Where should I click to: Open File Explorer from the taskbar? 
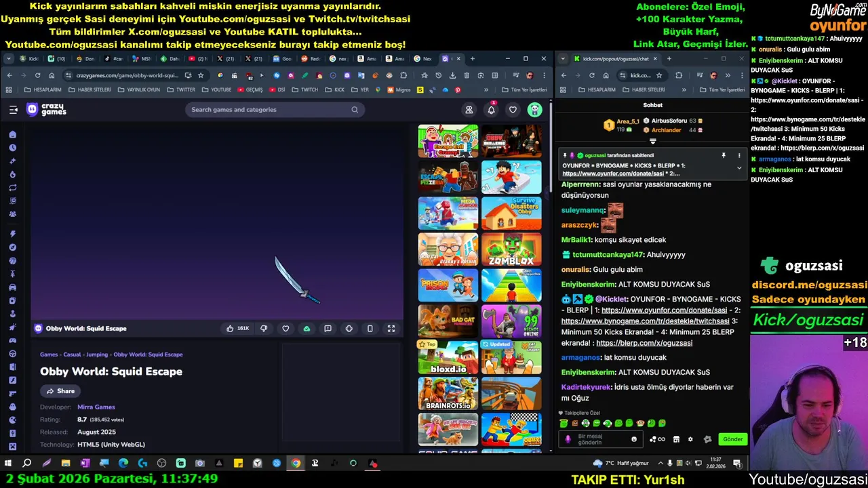point(66,464)
